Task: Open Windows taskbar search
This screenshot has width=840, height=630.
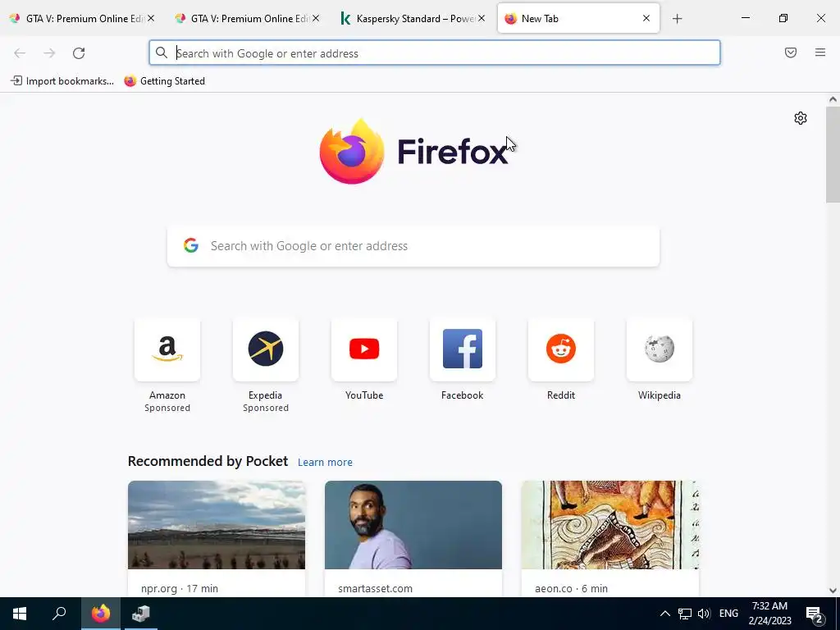Action: click(59, 614)
